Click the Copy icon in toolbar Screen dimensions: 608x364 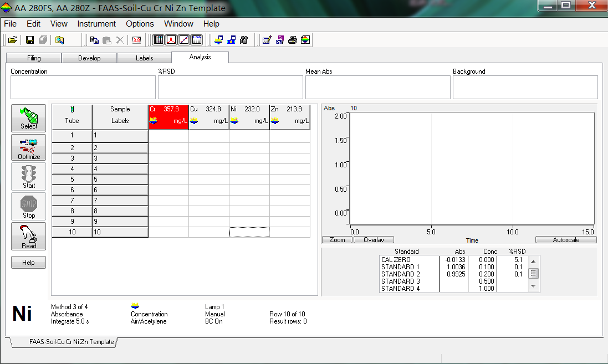tap(94, 40)
